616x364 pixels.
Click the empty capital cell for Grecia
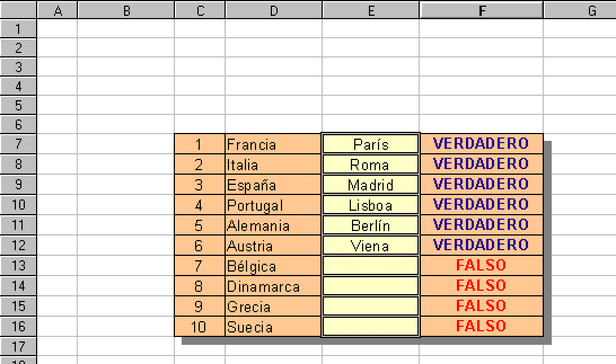click(371, 306)
